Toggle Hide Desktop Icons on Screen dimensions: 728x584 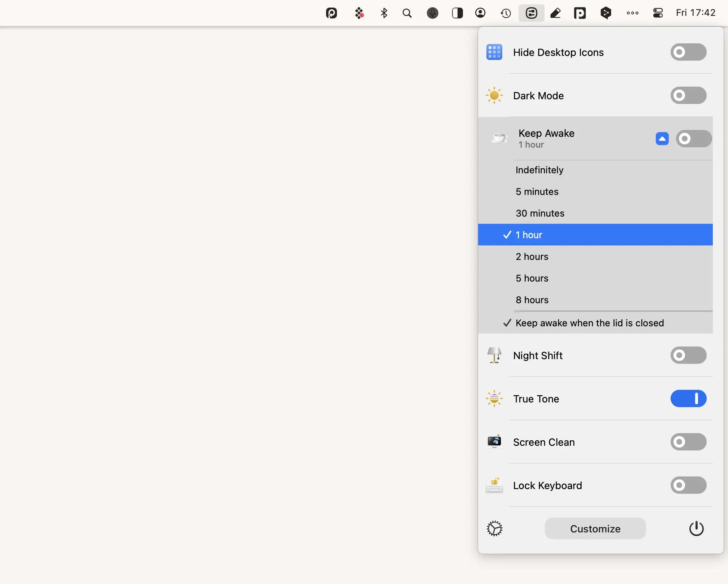(x=688, y=52)
